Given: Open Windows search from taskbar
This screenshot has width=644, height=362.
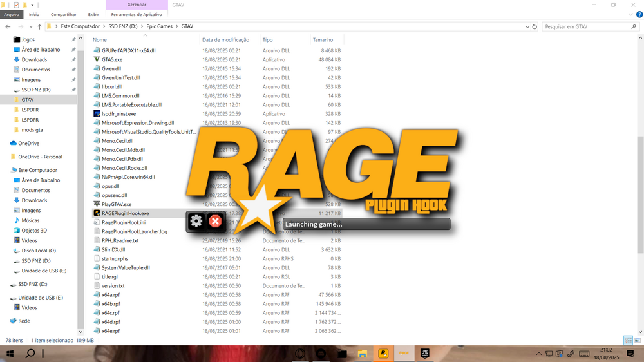Looking at the screenshot, I should click(x=30, y=354).
